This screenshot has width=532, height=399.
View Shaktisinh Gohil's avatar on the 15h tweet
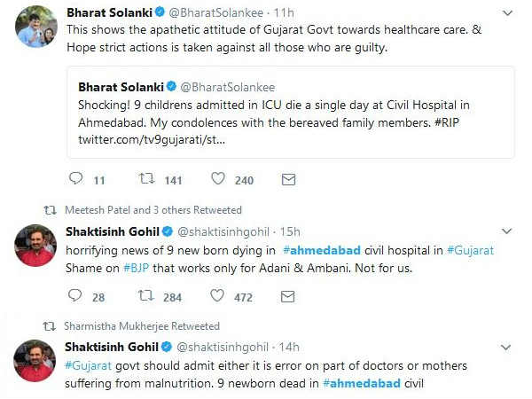click(35, 246)
